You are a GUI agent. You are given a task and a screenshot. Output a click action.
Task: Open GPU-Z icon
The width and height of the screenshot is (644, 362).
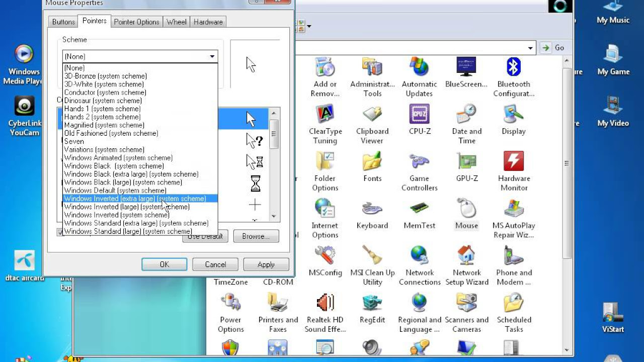(x=466, y=161)
